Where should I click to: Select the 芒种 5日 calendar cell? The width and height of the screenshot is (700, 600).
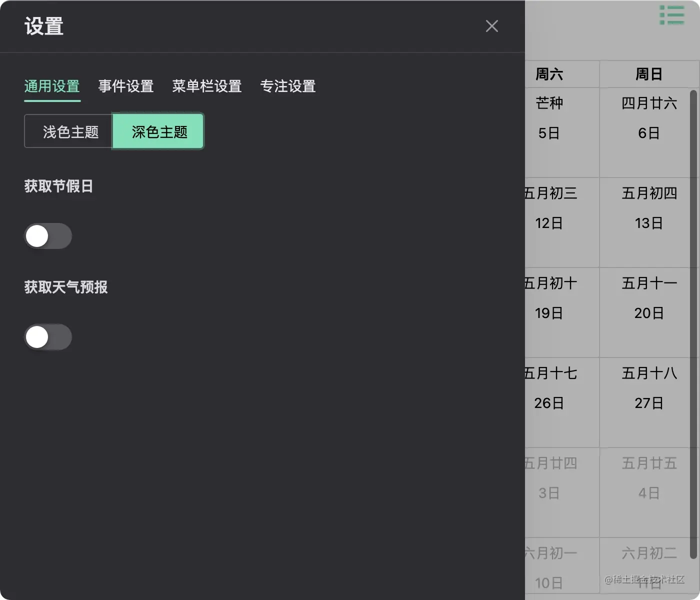[562, 132]
